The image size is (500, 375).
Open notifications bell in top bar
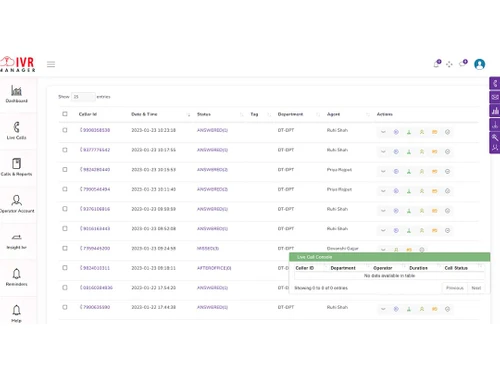click(437, 64)
